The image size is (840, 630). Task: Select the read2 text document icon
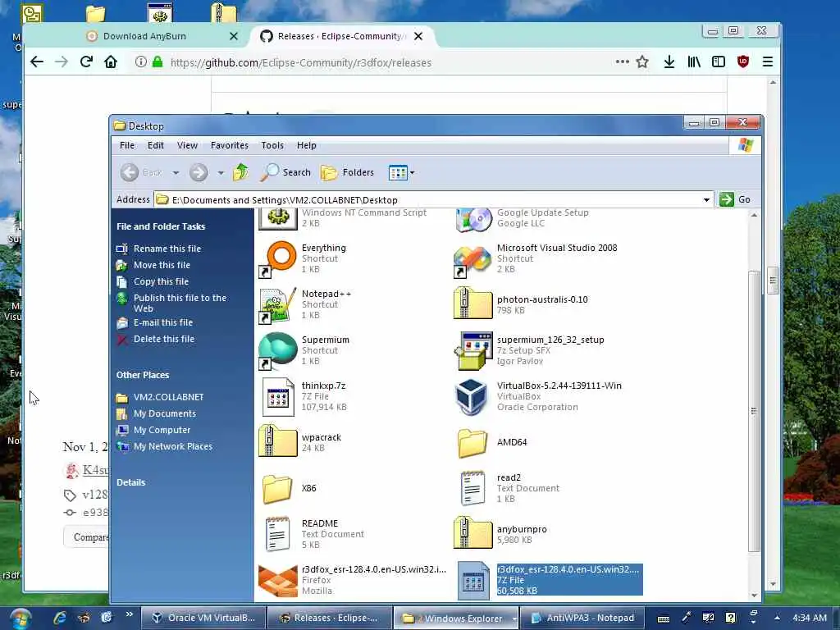472,489
